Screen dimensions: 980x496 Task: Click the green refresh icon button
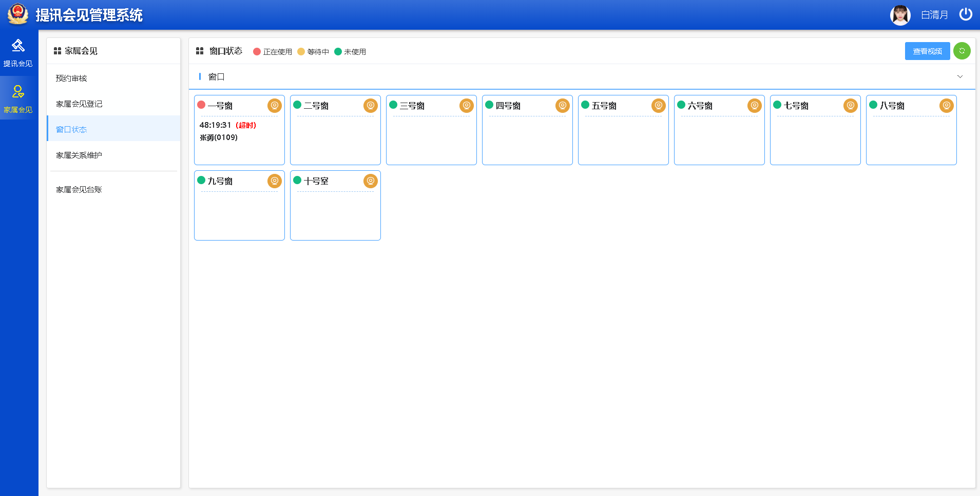pyautogui.click(x=962, y=51)
